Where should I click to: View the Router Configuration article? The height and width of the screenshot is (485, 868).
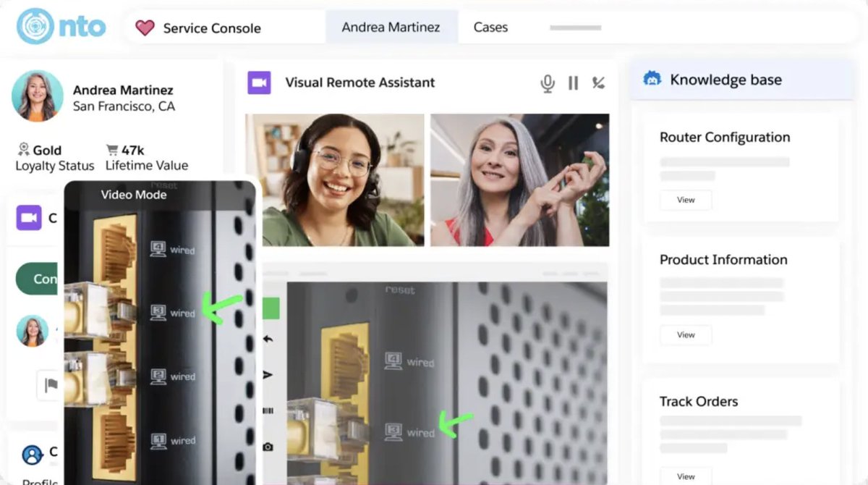[x=686, y=200]
